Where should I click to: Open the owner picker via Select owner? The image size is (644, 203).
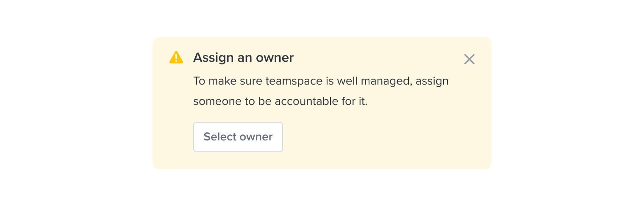click(x=238, y=137)
